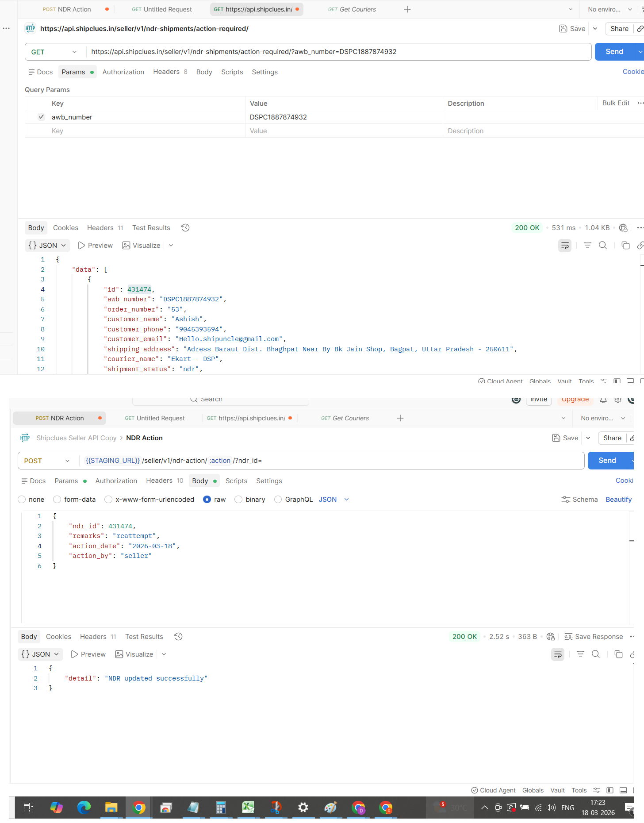Image resolution: width=644 pixels, height=823 pixels.
Task: Expand lower No environment selector
Action: pyautogui.click(x=603, y=418)
